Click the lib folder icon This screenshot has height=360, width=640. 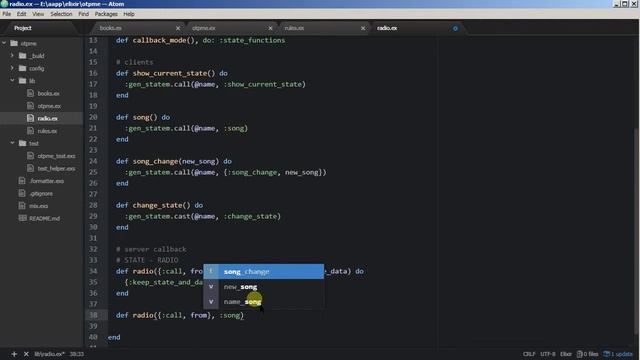pos(22,80)
